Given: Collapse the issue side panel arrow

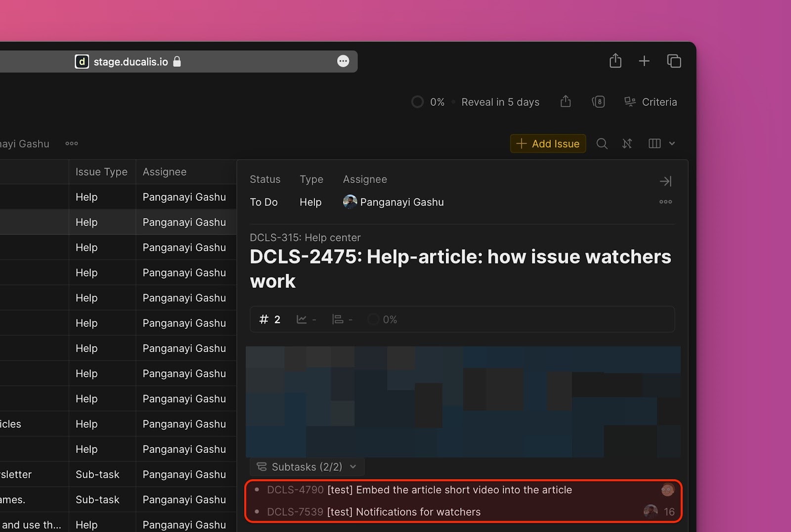Looking at the screenshot, I should point(665,181).
